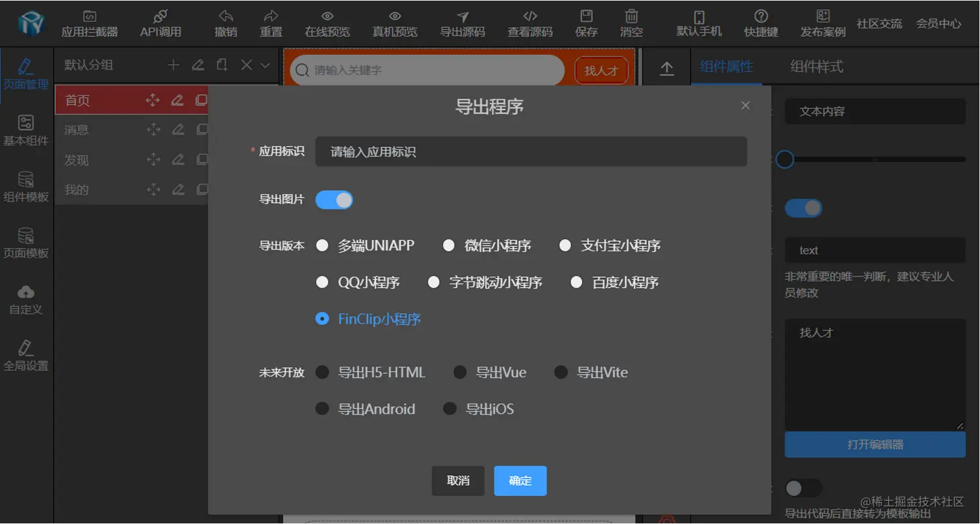Select 字节跳动小程序 radio option
980x524 pixels.
[x=485, y=282]
